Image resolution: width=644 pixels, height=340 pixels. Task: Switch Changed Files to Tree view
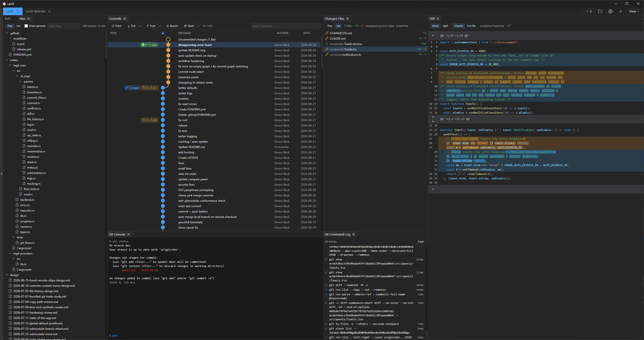(329, 26)
